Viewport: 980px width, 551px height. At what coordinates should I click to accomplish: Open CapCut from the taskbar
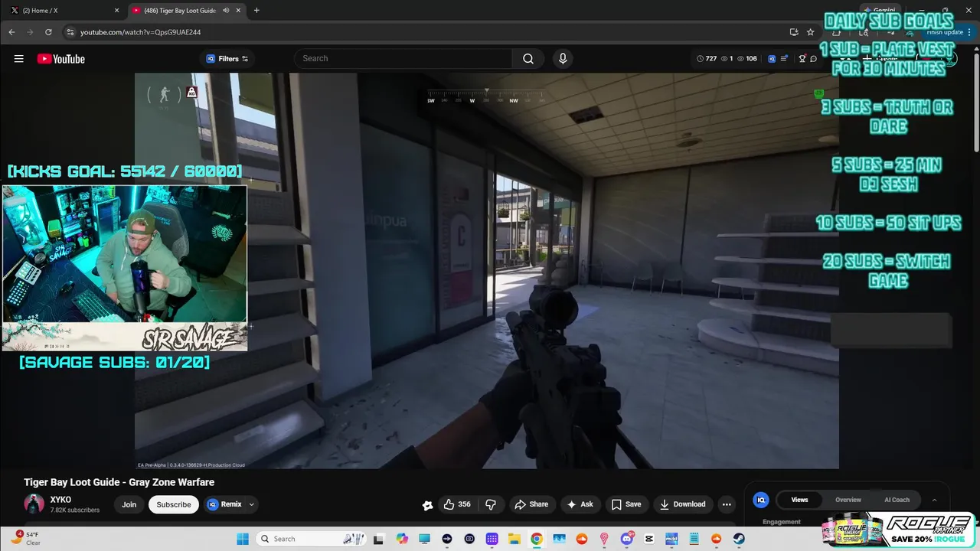tap(649, 539)
